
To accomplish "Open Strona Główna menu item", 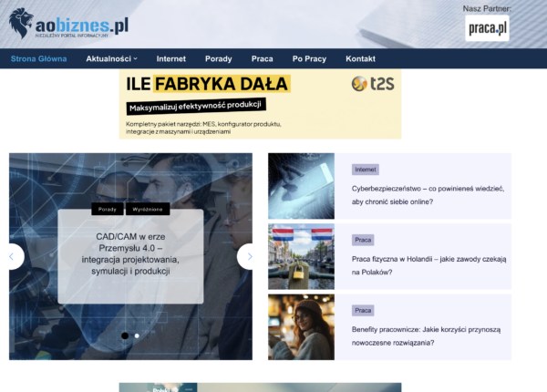I will click(38, 58).
